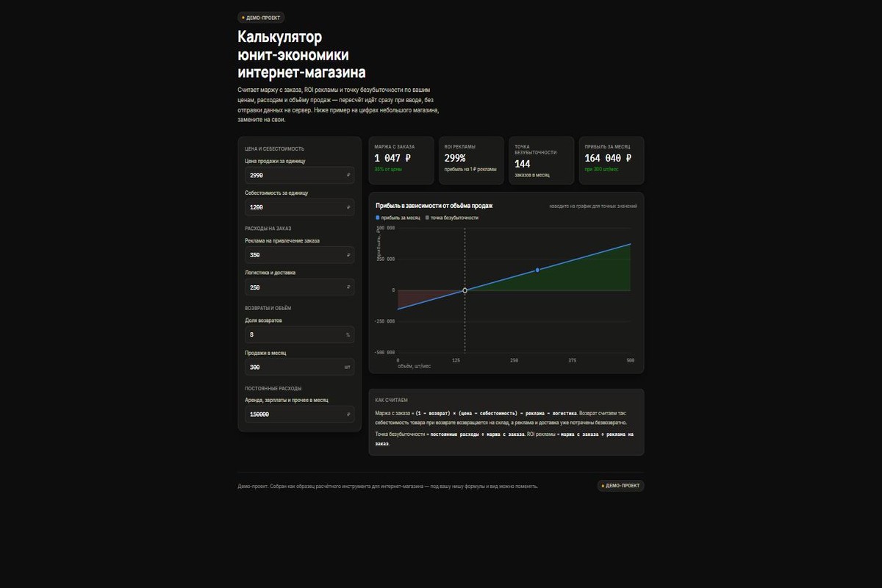This screenshot has height=588, width=882.
Task: Click the Аренда, зарплаты и прочее field
Action: coord(300,415)
